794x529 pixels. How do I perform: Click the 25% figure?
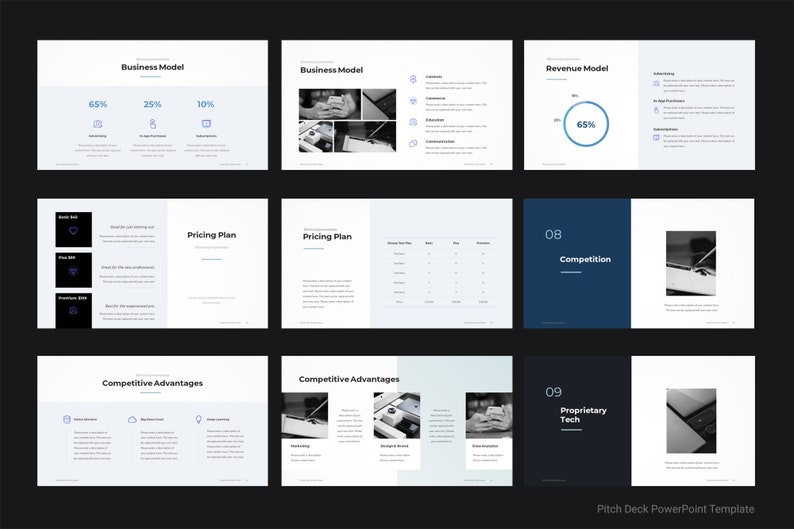coord(152,104)
